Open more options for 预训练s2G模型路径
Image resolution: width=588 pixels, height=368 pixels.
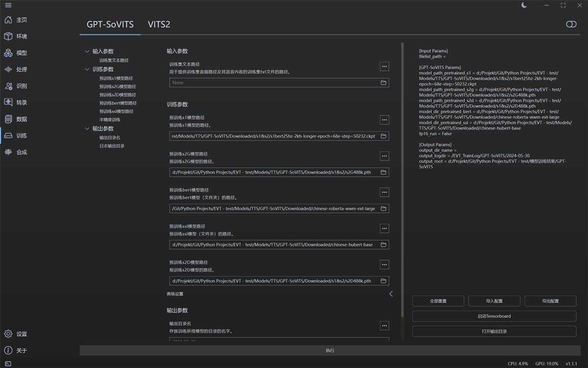click(x=384, y=156)
